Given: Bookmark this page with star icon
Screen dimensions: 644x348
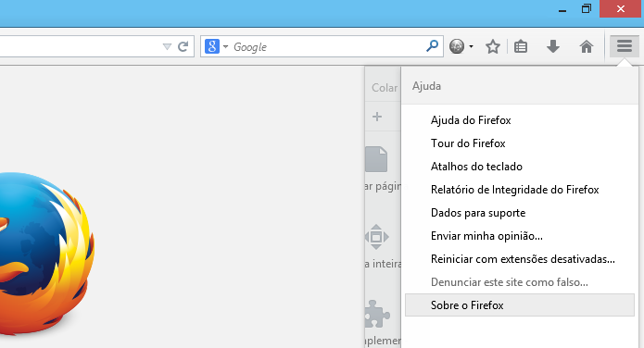Looking at the screenshot, I should (493, 46).
